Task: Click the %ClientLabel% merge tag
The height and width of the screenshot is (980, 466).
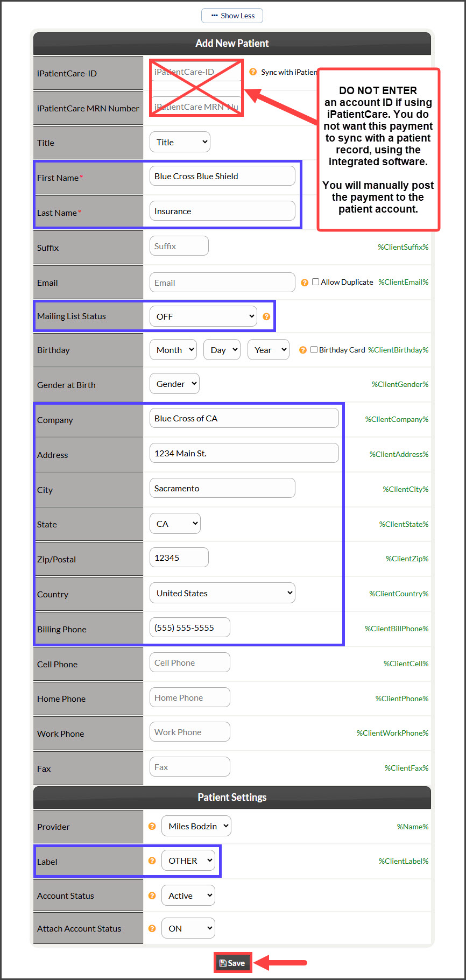Action: pos(404,861)
